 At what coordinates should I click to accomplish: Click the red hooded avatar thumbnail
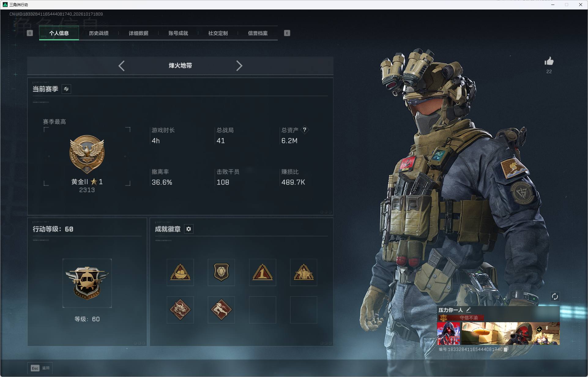(x=448, y=333)
